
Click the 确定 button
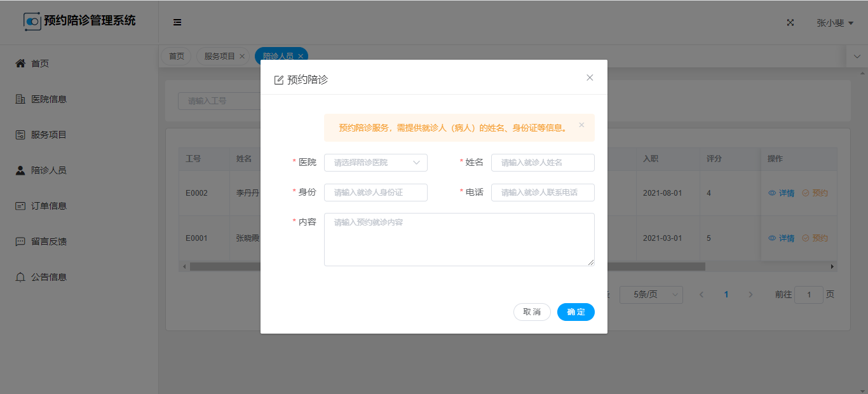576,312
